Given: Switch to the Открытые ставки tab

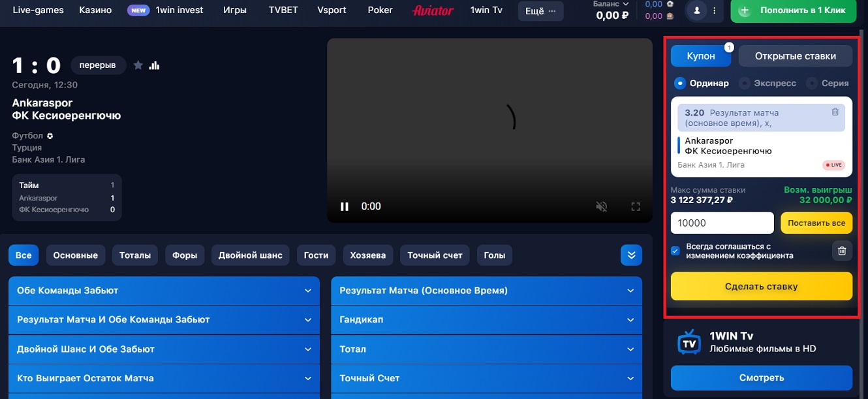Looking at the screenshot, I should click(x=796, y=56).
